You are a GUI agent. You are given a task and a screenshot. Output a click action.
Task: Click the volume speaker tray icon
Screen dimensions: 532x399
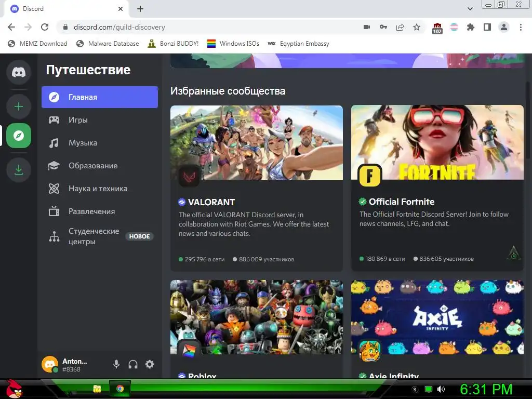(441, 389)
